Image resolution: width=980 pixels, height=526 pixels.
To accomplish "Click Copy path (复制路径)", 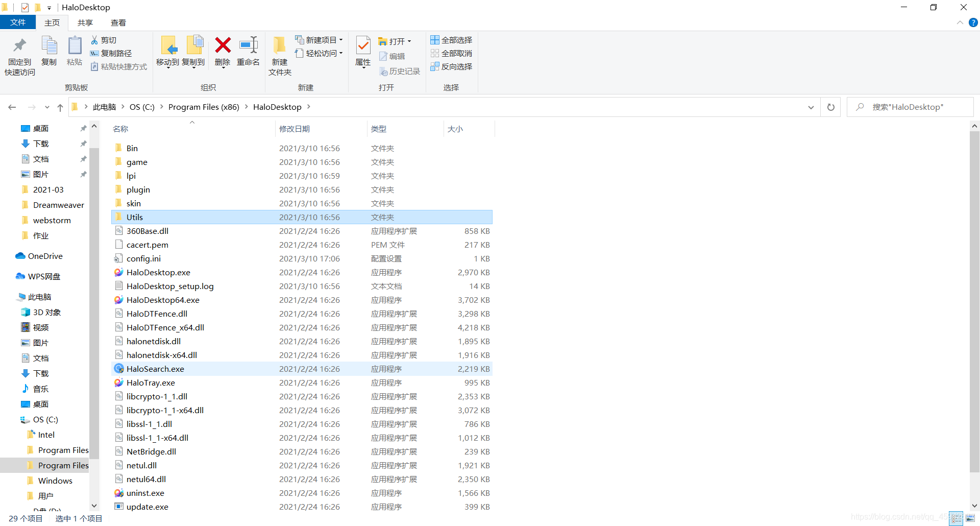I will tap(111, 53).
